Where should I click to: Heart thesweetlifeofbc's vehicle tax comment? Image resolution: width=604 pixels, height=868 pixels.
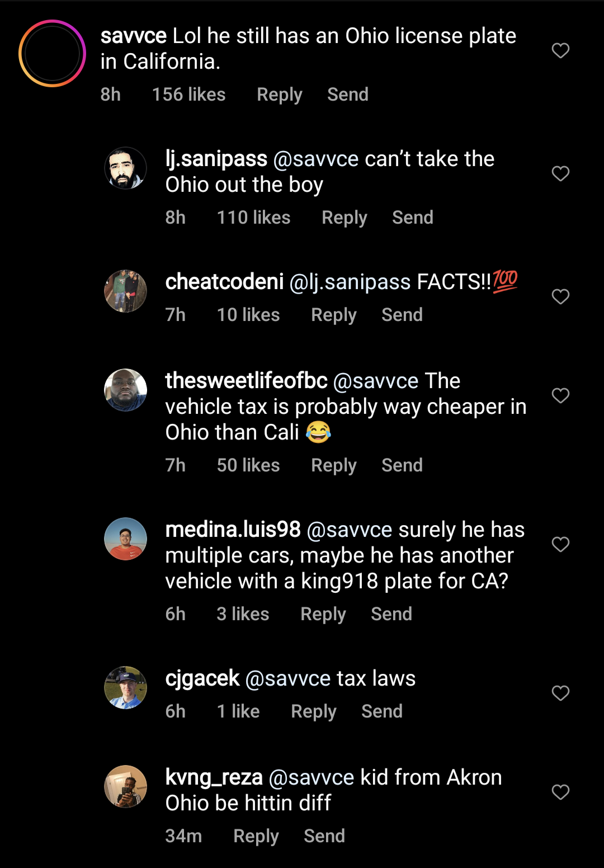[560, 395]
